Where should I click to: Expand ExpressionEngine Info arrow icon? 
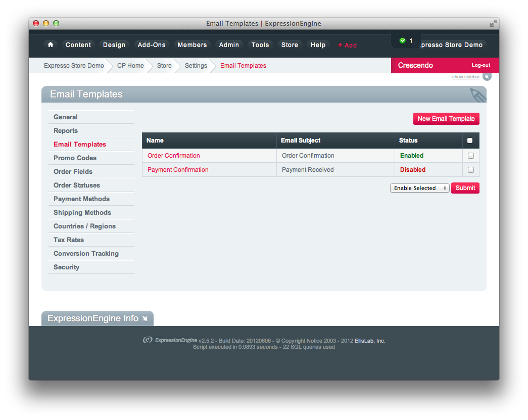[145, 318]
